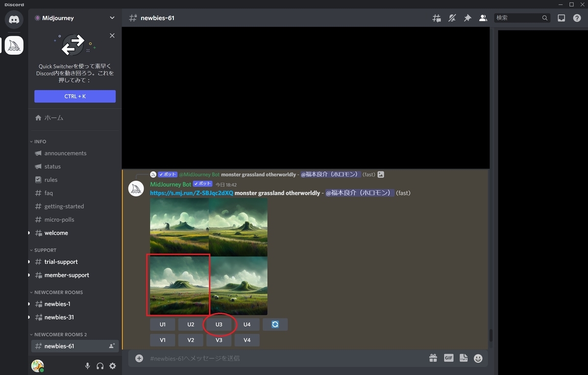
Task: Close the Quick Switcher tip
Action: [x=112, y=36]
